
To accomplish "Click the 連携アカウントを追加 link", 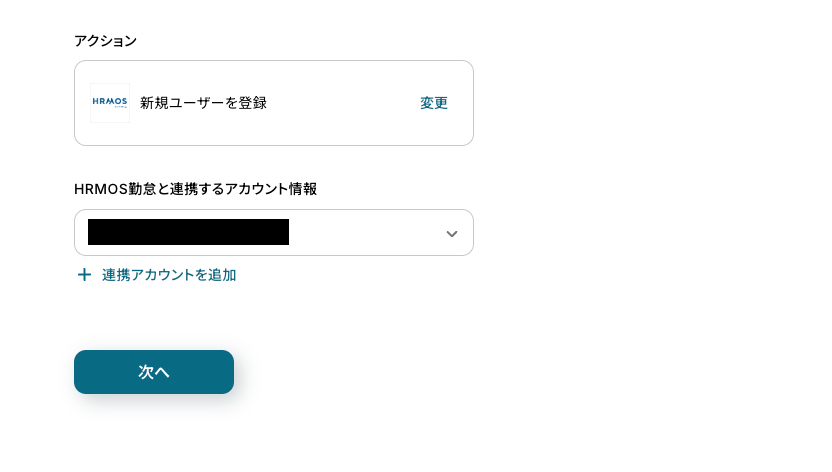I will [x=168, y=275].
